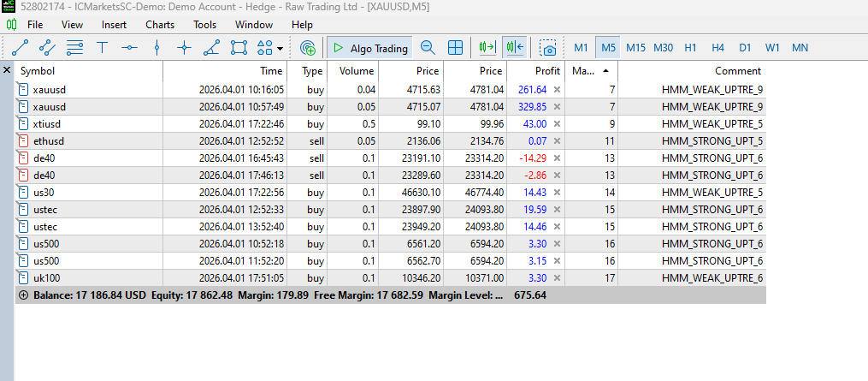Close the ethusd position with its x

557,141
